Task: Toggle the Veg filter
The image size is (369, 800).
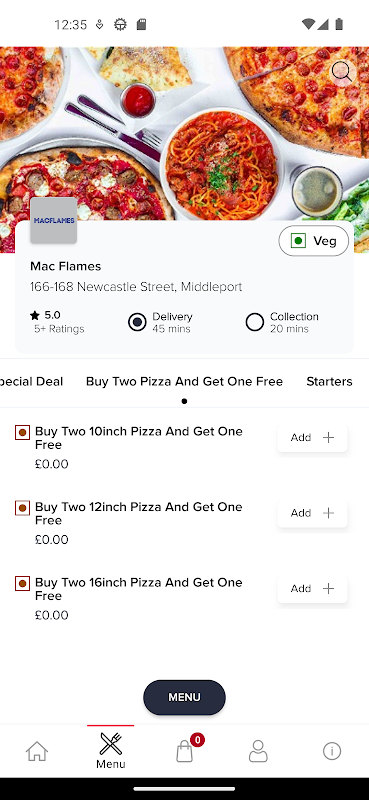Action: [313, 240]
